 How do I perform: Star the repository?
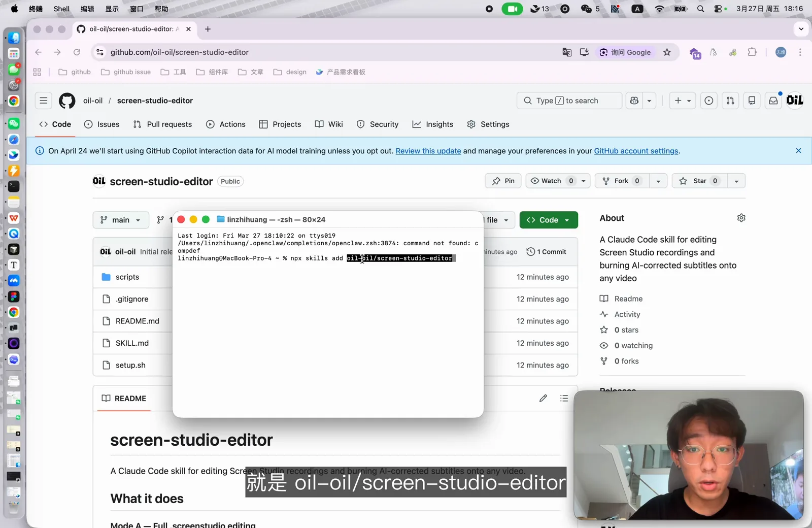[699, 181]
